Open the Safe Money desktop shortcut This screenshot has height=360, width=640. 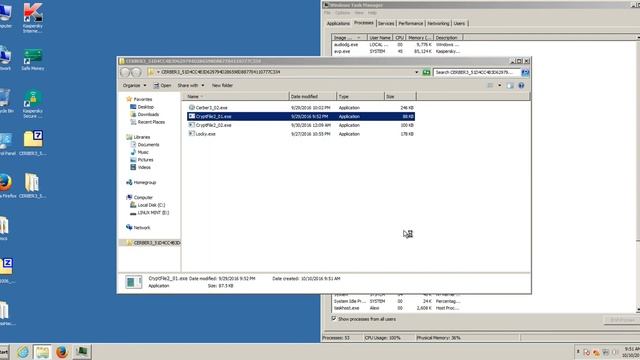(x=33, y=60)
